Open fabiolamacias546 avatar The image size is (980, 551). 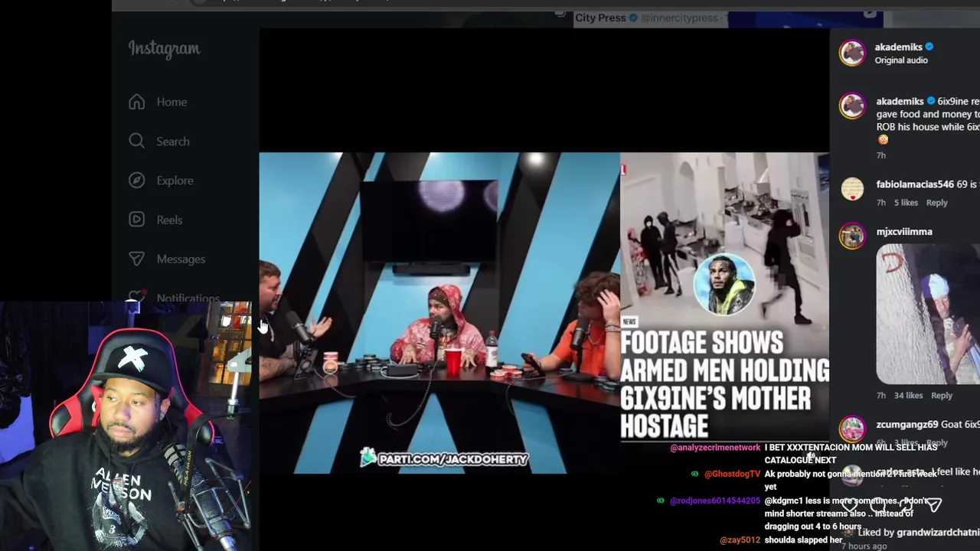tap(852, 188)
